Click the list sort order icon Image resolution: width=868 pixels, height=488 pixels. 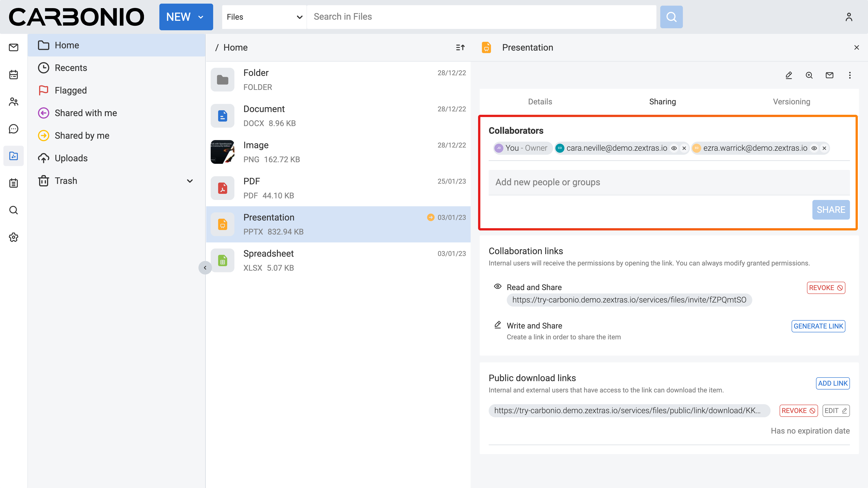point(460,47)
